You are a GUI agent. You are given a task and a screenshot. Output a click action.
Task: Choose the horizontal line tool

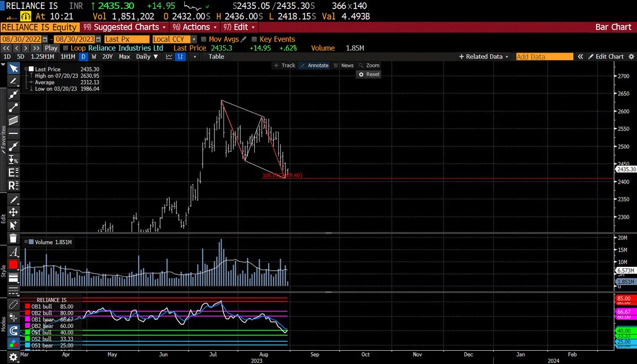point(14,133)
